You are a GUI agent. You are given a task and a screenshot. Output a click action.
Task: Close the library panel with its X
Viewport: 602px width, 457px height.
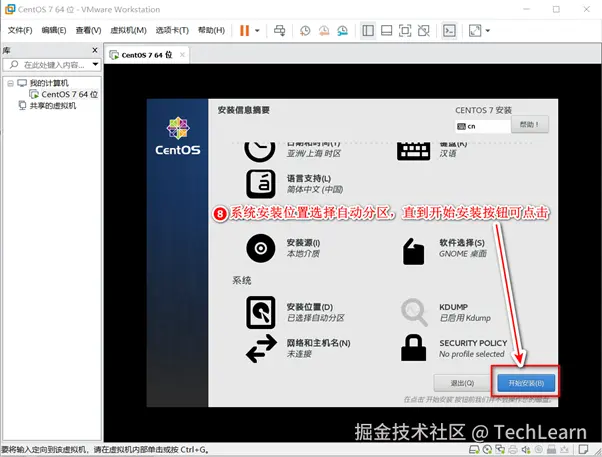coord(95,50)
